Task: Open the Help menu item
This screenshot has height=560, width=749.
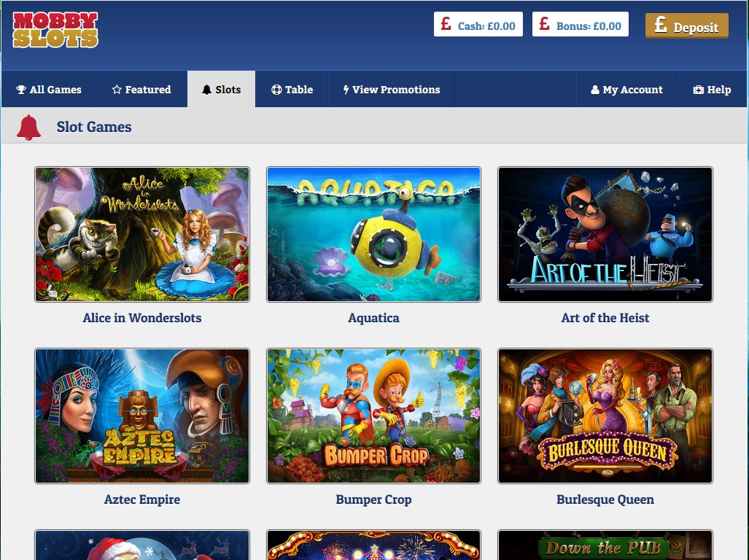Action: (x=711, y=90)
